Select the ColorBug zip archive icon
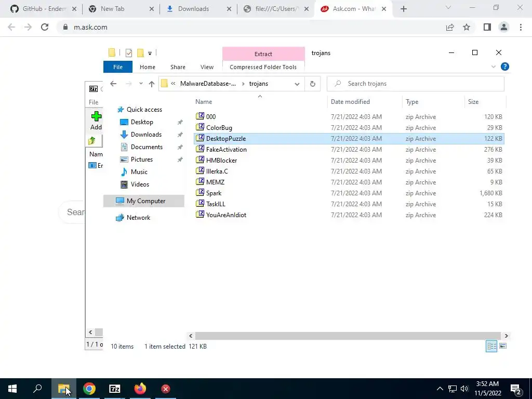Viewport: 532px width, 399px height. tap(200, 127)
